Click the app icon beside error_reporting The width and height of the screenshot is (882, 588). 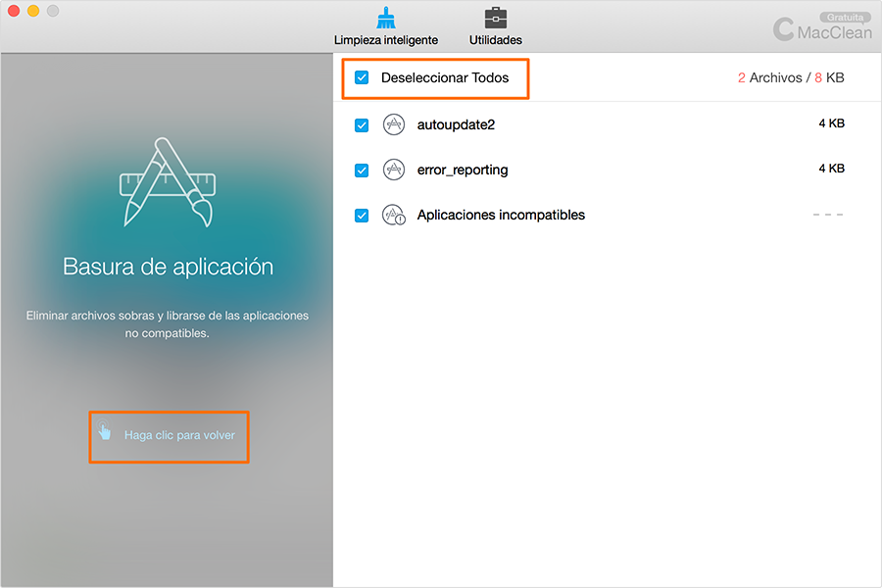392,170
